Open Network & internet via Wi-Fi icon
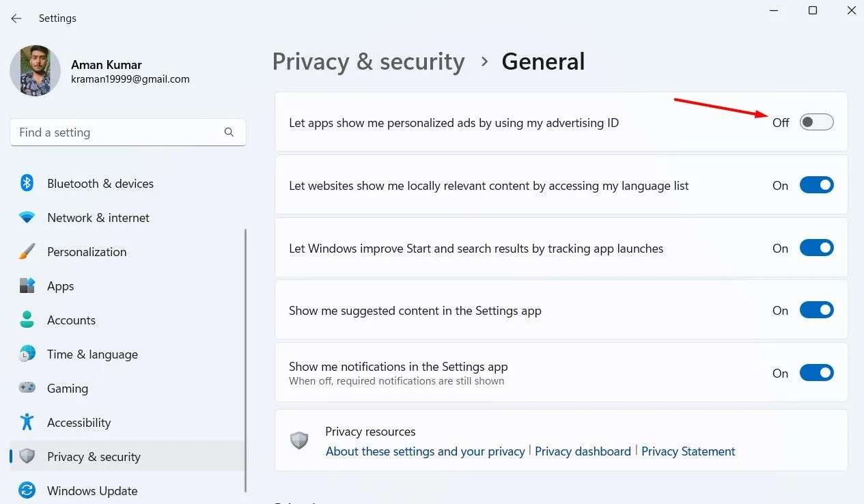 27,217
